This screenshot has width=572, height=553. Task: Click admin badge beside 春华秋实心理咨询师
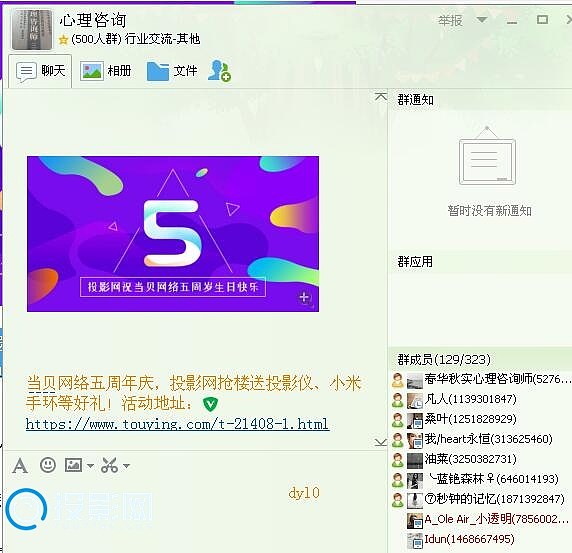397,380
